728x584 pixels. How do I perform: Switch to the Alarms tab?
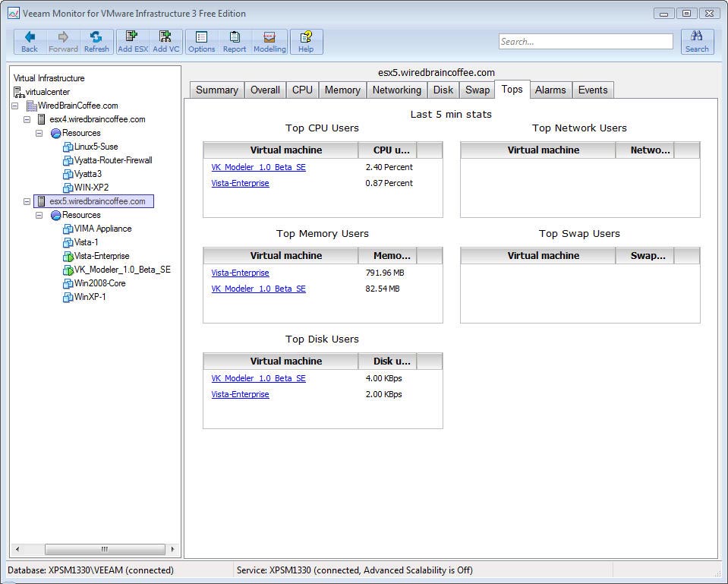[550, 90]
